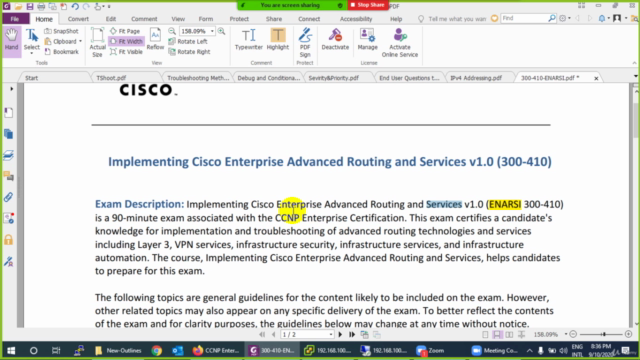
Task: Open the Start document tab
Action: (x=31, y=78)
